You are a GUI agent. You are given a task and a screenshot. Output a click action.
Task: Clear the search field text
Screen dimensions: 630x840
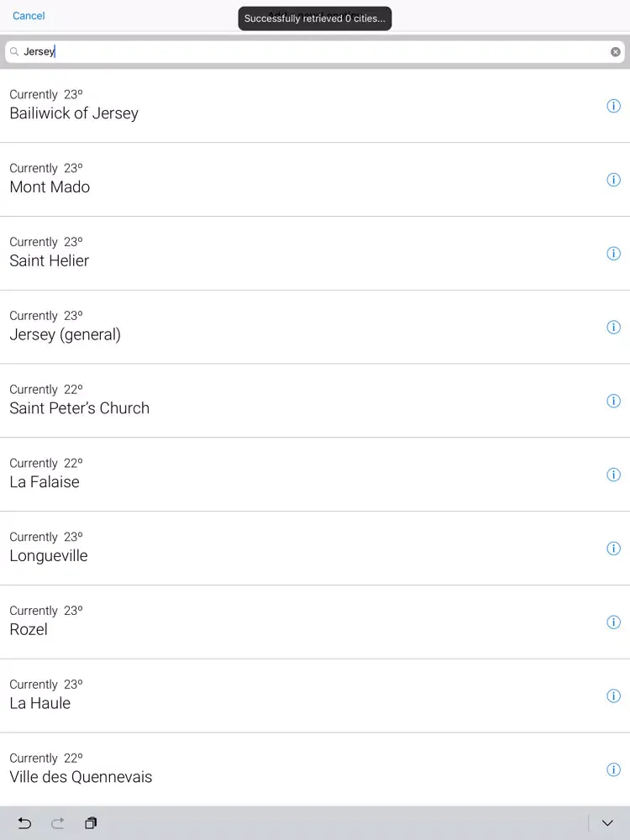coord(616,52)
